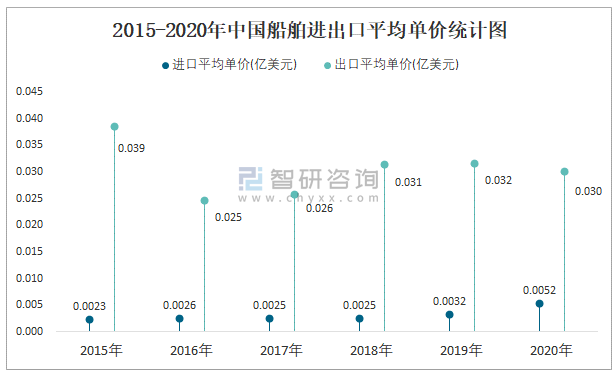Select the 2019 export data point 0.032

tap(475, 163)
